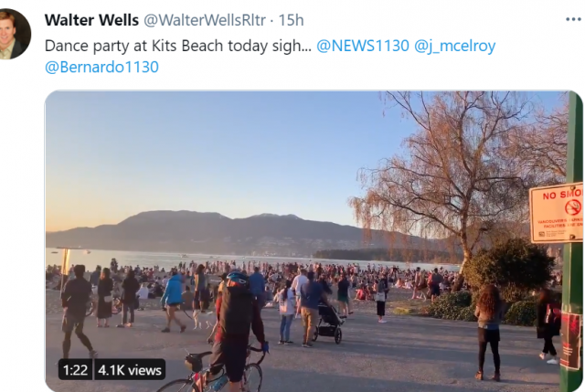Click the baby stroller in the video
The height and width of the screenshot is (392, 585).
pos(328,323)
